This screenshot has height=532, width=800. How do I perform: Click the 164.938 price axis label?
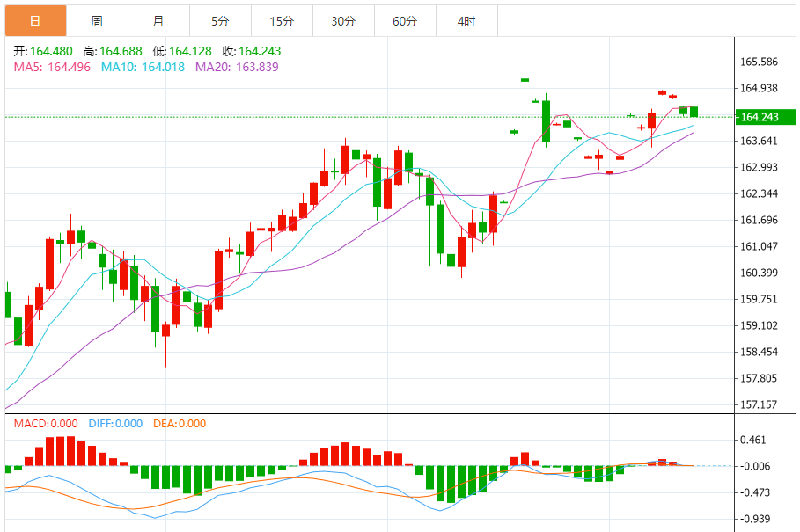click(x=760, y=89)
